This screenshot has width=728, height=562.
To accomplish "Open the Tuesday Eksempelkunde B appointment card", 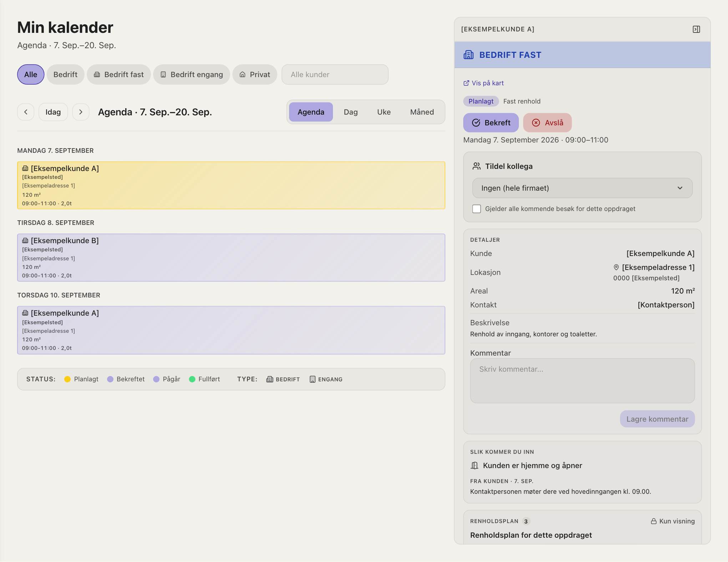I will (x=231, y=258).
